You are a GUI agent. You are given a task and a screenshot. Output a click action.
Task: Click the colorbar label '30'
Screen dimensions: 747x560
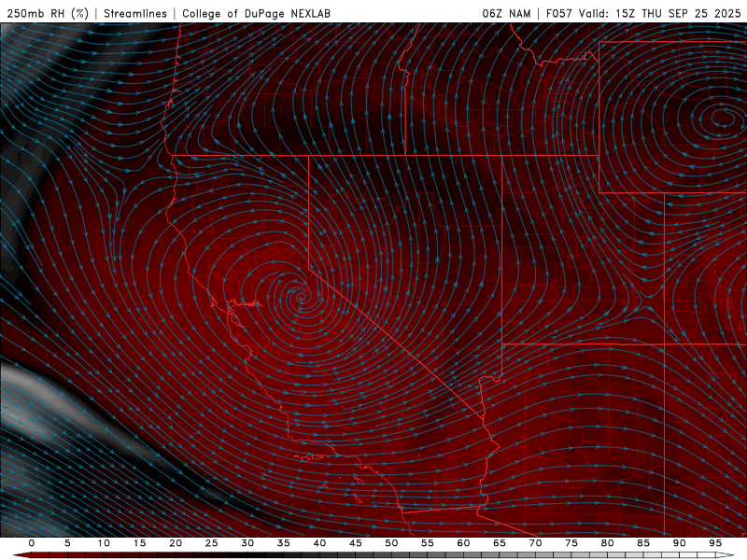point(247,543)
